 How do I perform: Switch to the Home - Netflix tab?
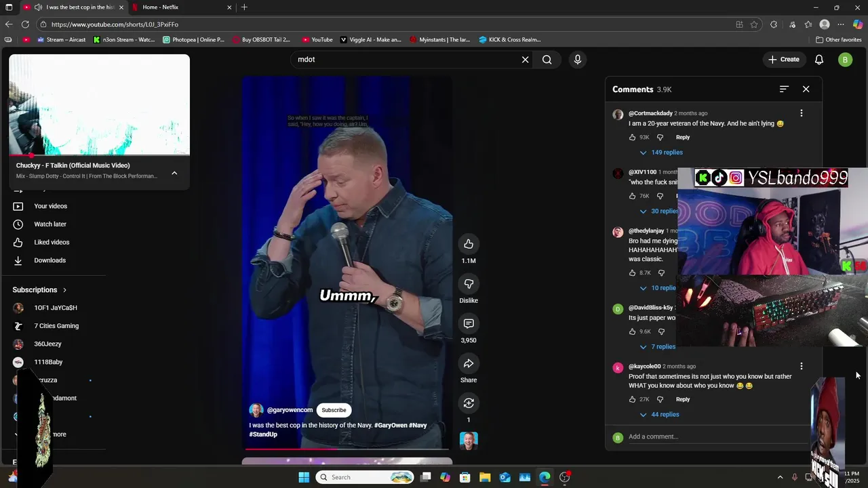click(x=182, y=7)
